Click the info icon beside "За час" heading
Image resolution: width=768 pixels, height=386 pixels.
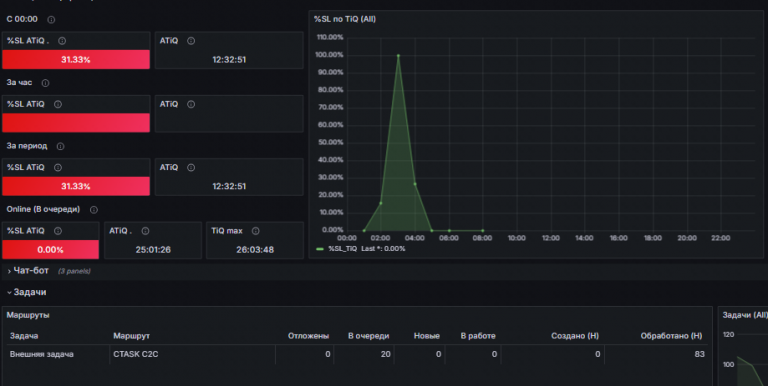click(x=46, y=83)
